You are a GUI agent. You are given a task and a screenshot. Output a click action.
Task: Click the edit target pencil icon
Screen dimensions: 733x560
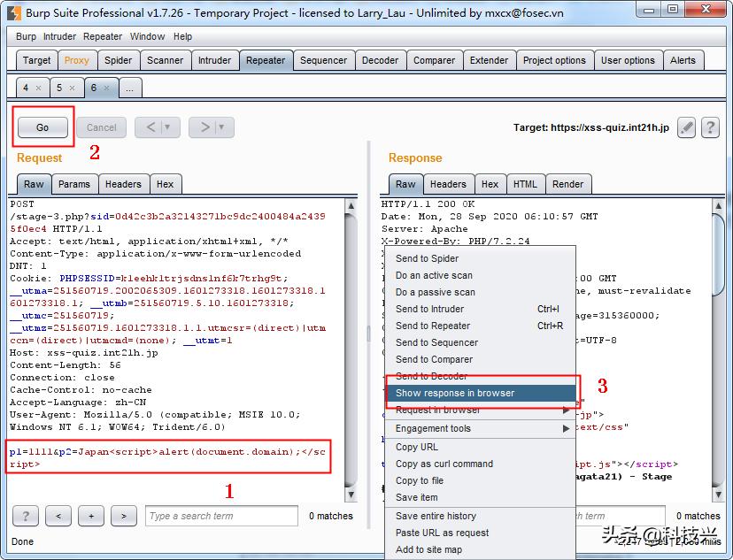[x=687, y=127]
